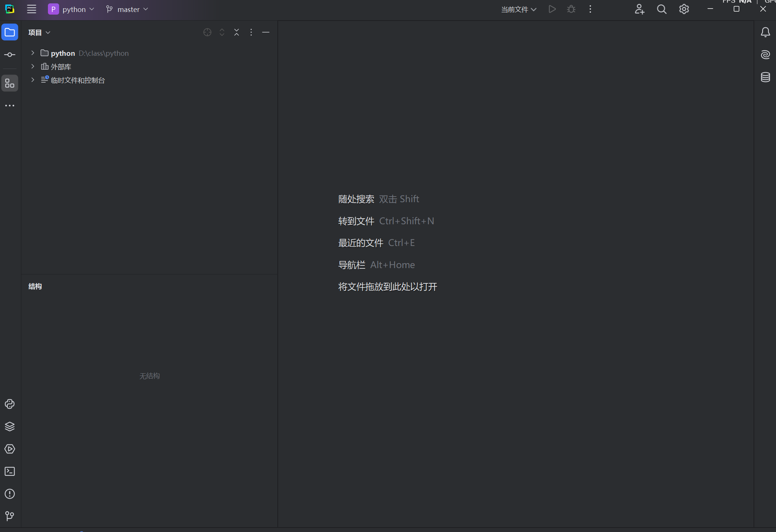The width and height of the screenshot is (776, 532).
Task: Click the Debug bug button
Action: (x=571, y=9)
